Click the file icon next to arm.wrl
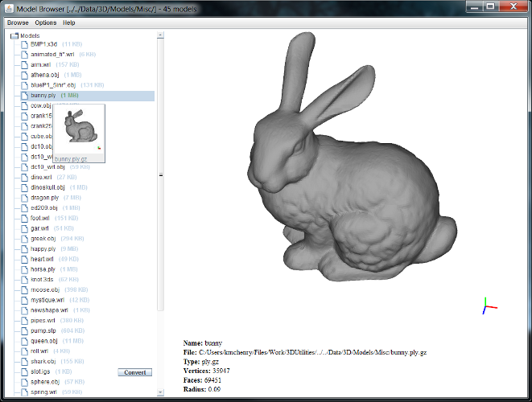Image resolution: width=532 pixels, height=402 pixels. pyautogui.click(x=24, y=65)
